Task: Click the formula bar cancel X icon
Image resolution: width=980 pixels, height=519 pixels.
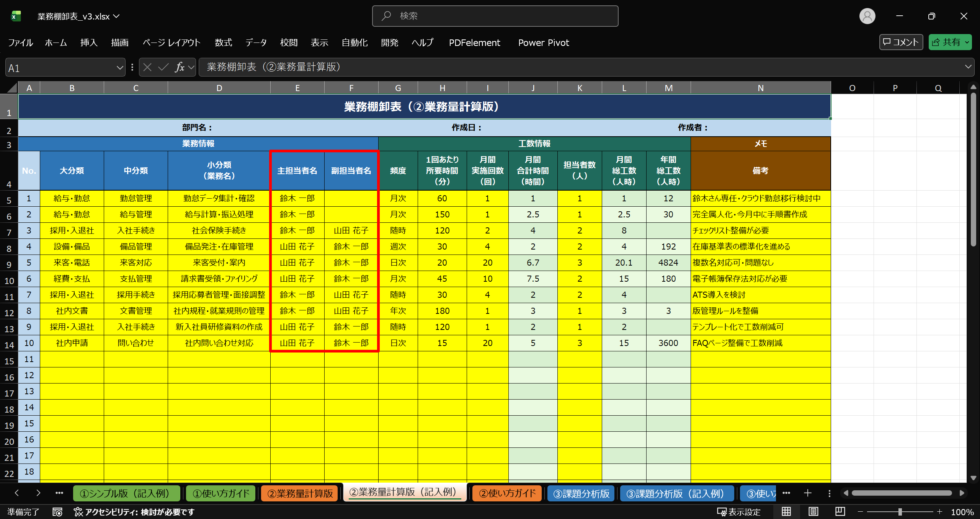Action: point(147,67)
